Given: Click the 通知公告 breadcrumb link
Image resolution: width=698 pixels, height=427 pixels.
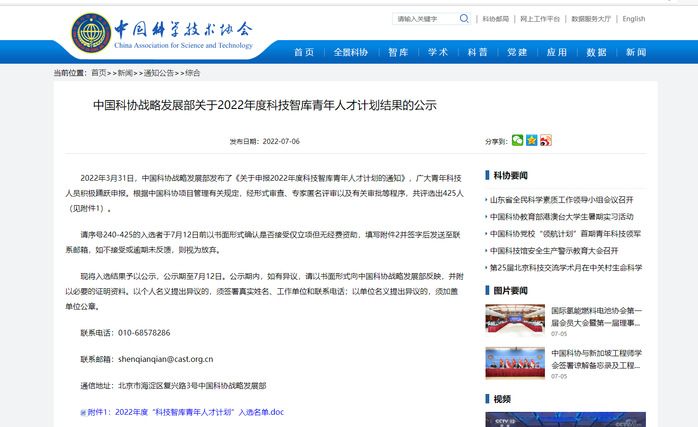Looking at the screenshot, I should (159, 73).
